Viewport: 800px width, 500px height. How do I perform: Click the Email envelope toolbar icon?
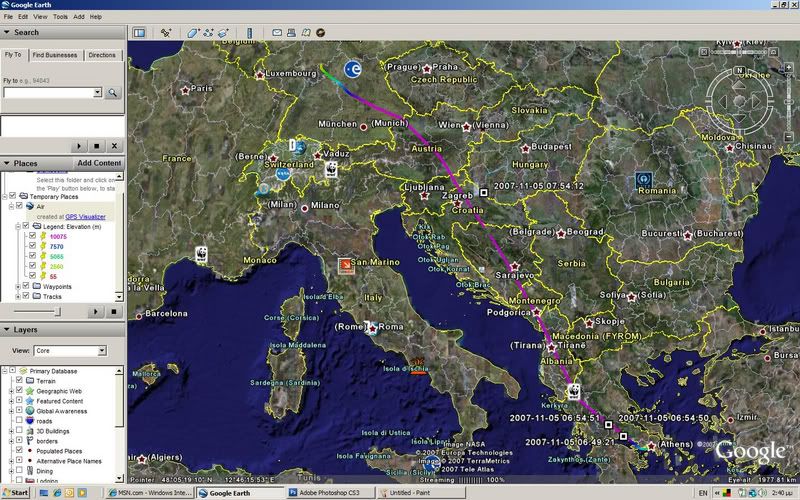pos(277,33)
